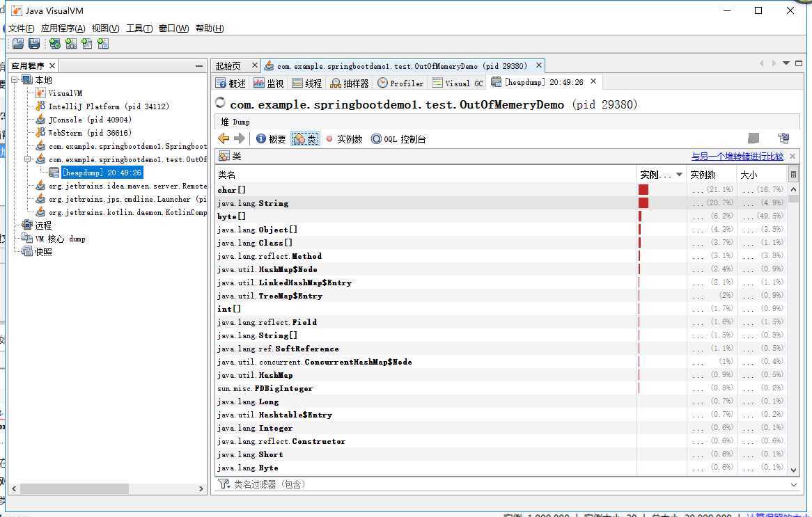This screenshot has height=517, width=812.
Task: Switch to the Visual GC tab
Action: 458,83
